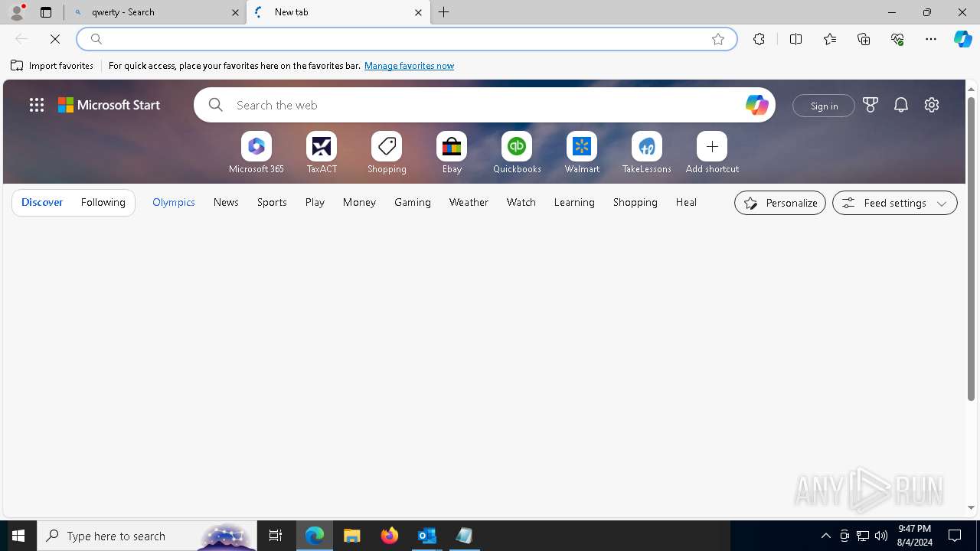
Task: Open Ebay shortcut
Action: click(452, 153)
